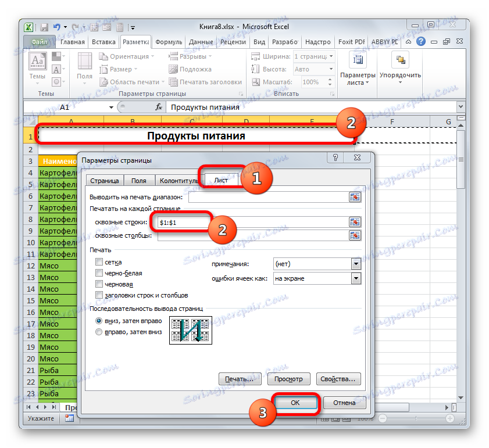
Task: Open the Page Setup dialog launcher
Action: (241, 94)
